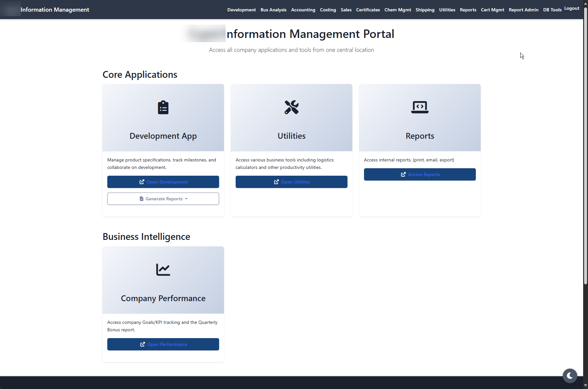Click the page vertical scrollbar
The height and width of the screenshot is (389, 588).
(585, 146)
